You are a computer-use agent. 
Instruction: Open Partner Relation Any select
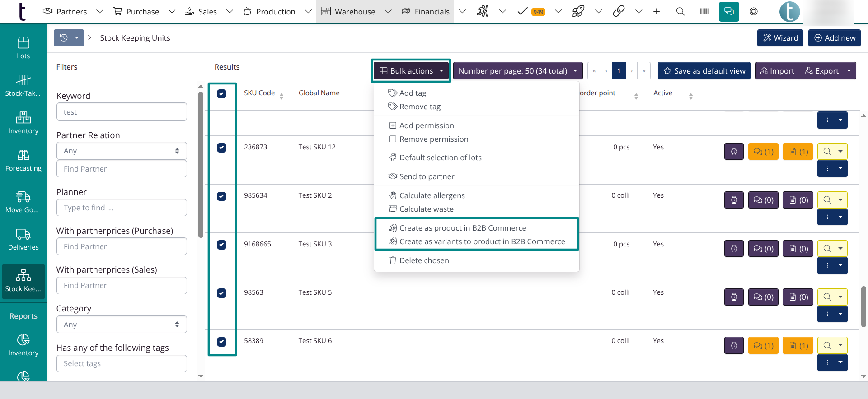(x=122, y=151)
